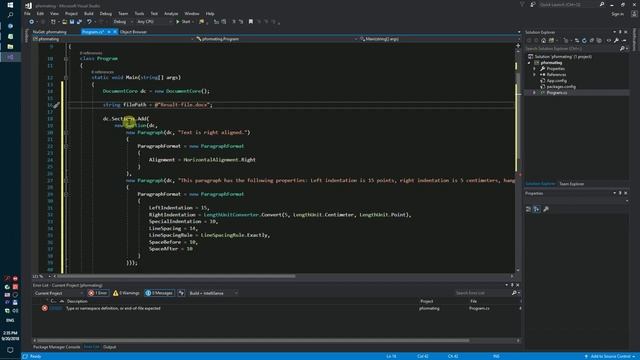640x360 pixels.
Task: Click the Windows search taskbar icon
Action: [10, 15]
